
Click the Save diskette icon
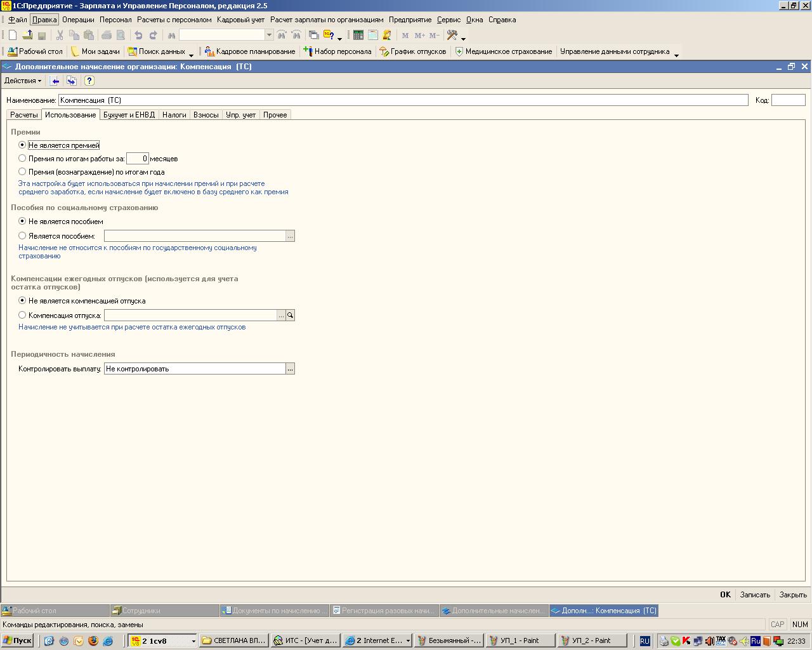tap(42, 36)
